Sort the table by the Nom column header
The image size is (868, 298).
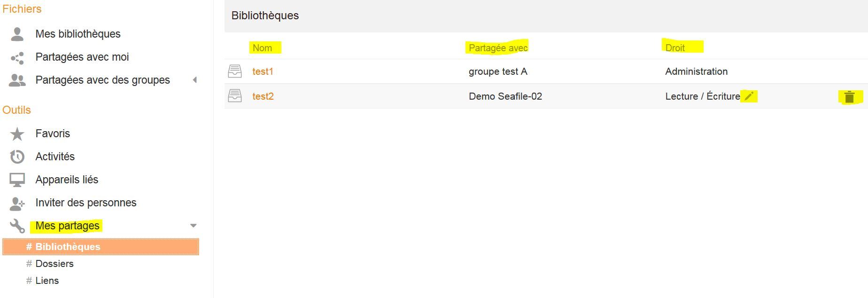(262, 48)
